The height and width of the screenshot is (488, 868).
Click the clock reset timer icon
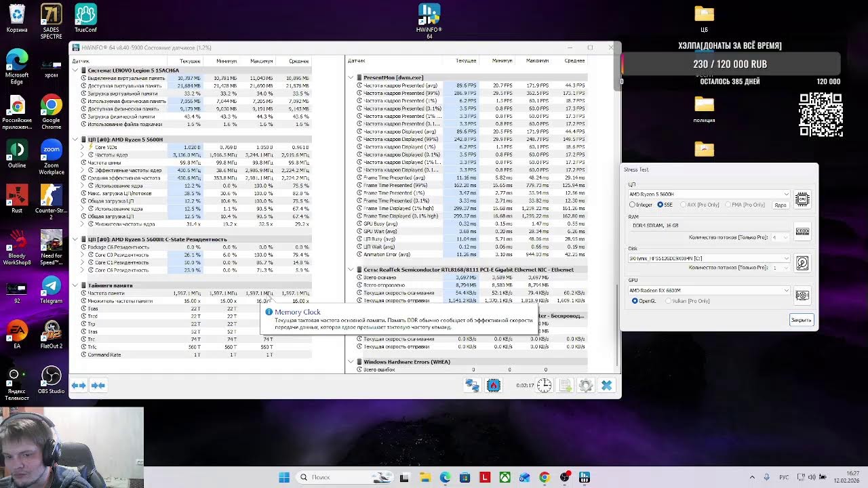545,386
